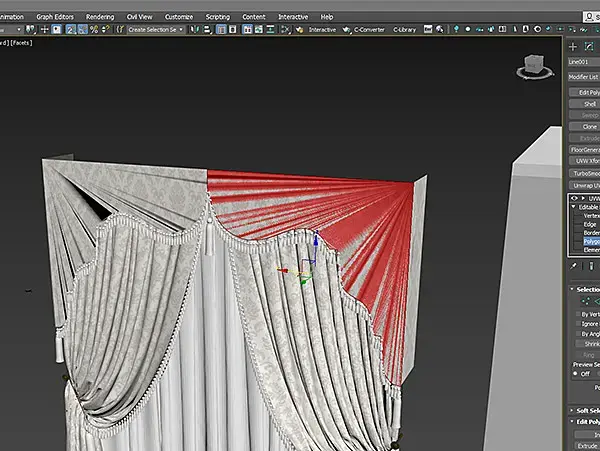The height and width of the screenshot is (451, 600).
Task: Click the C-Converter toolbar button
Action: click(369, 30)
